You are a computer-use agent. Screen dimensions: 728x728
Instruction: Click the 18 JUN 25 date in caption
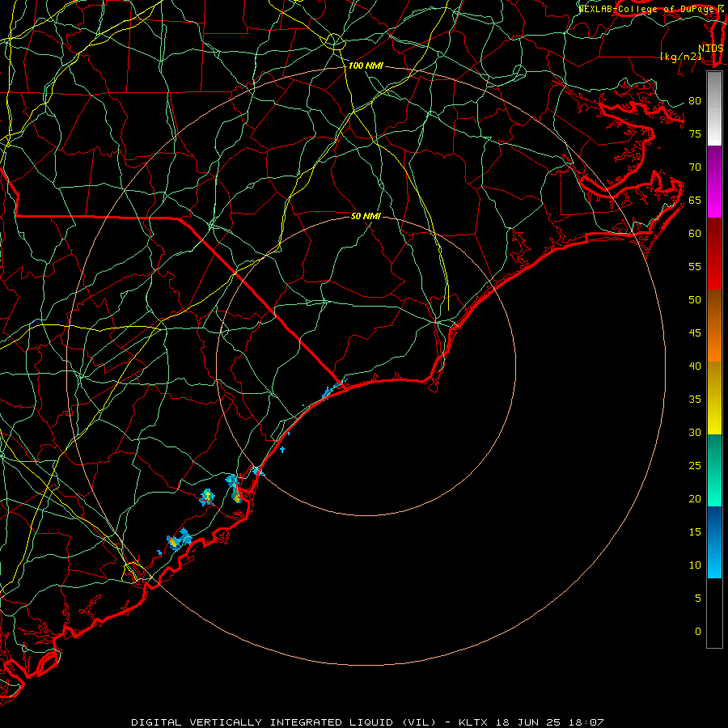tap(527, 722)
